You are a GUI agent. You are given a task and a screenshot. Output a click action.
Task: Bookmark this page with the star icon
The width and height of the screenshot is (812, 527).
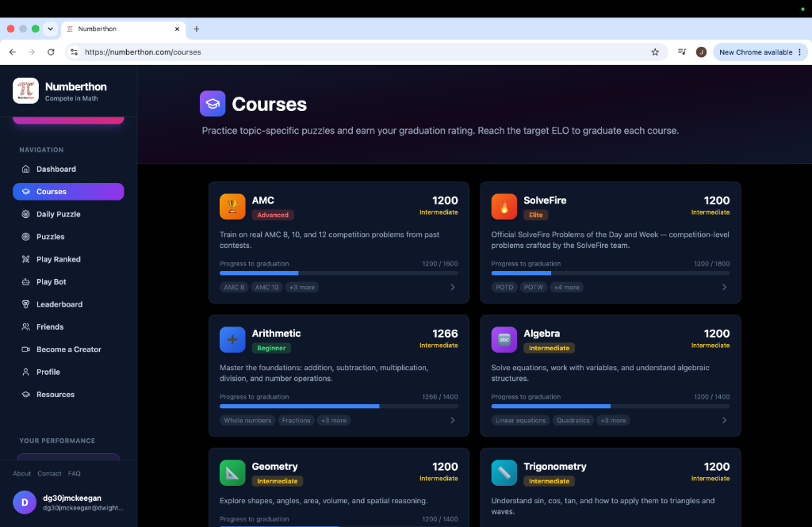pyautogui.click(x=655, y=52)
